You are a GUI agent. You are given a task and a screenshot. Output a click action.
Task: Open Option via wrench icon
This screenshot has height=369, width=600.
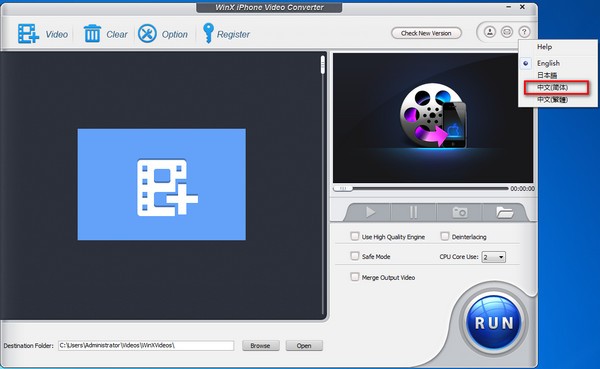coord(147,34)
